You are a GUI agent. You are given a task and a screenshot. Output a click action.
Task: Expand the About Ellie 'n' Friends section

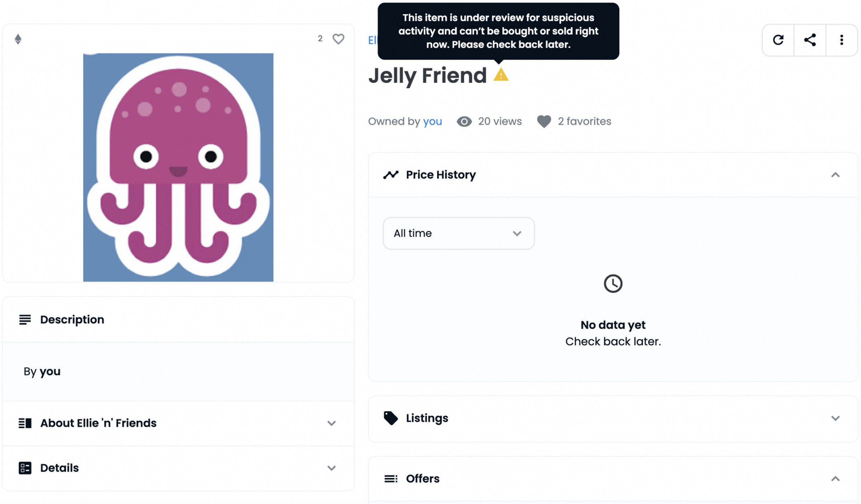pyautogui.click(x=330, y=423)
